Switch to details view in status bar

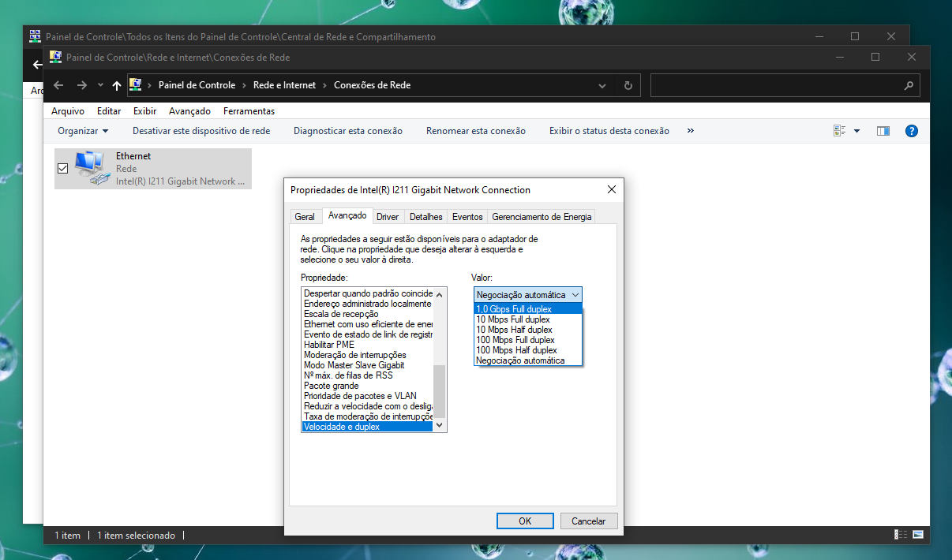click(x=901, y=535)
